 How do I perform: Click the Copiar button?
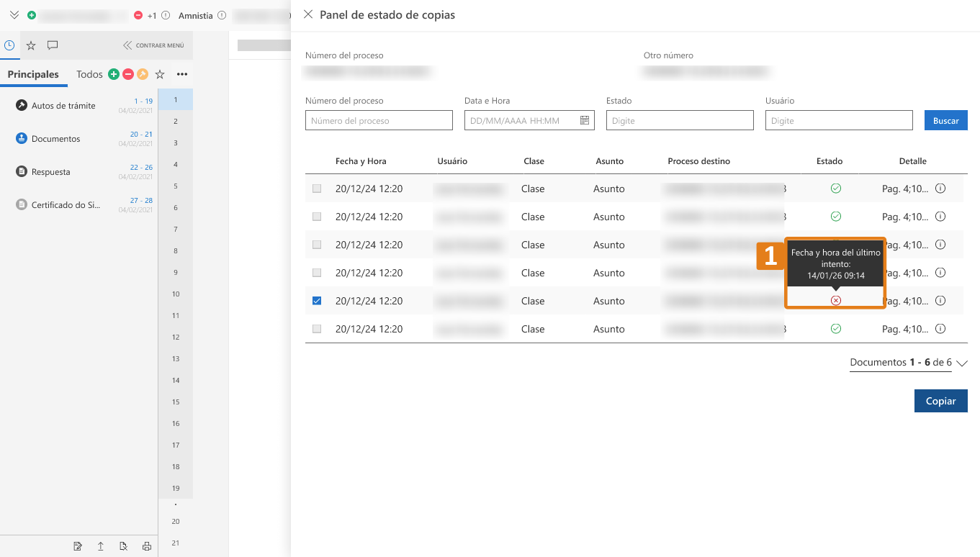coord(940,400)
